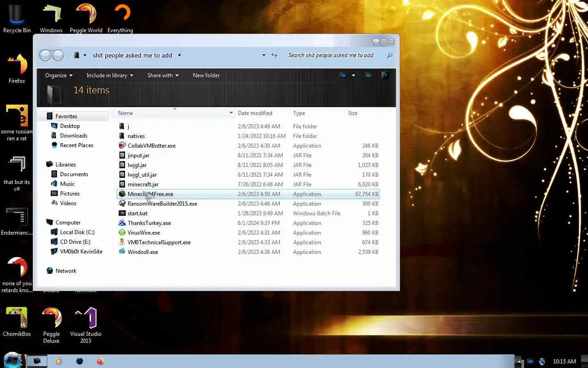Screen dimensions: 588x368
Task: Click the media player taskbar icon
Action: tap(58, 361)
